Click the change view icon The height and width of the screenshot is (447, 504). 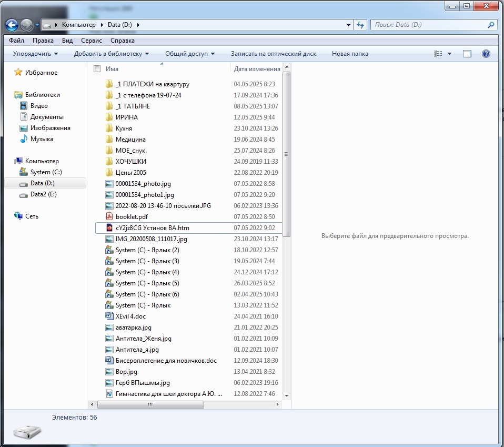click(x=438, y=54)
